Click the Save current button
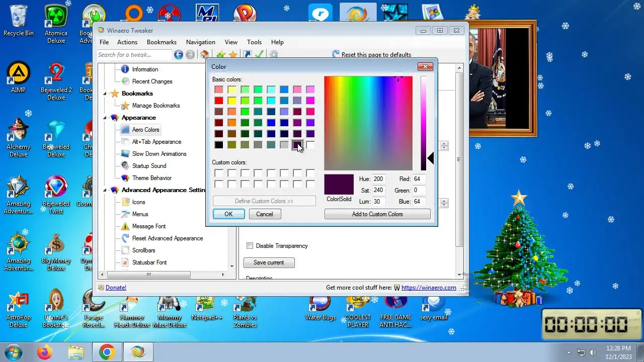Image resolution: width=644 pixels, height=362 pixels. (x=269, y=262)
